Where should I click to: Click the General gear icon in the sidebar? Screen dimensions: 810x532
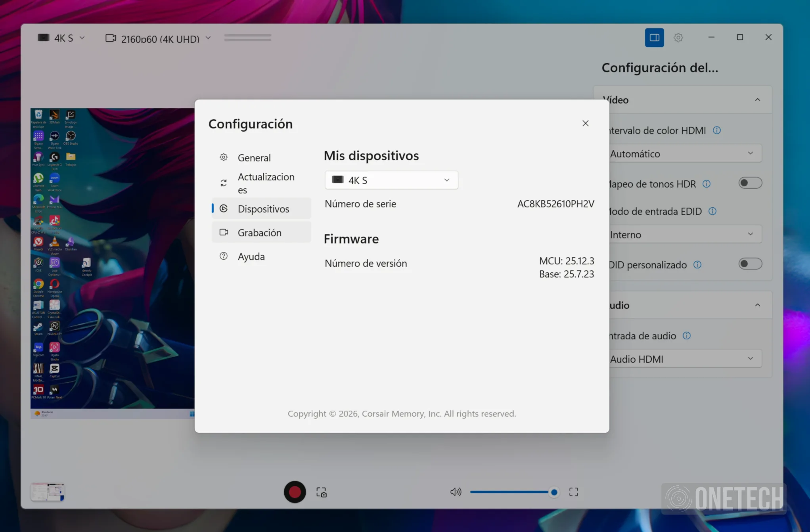pos(224,157)
